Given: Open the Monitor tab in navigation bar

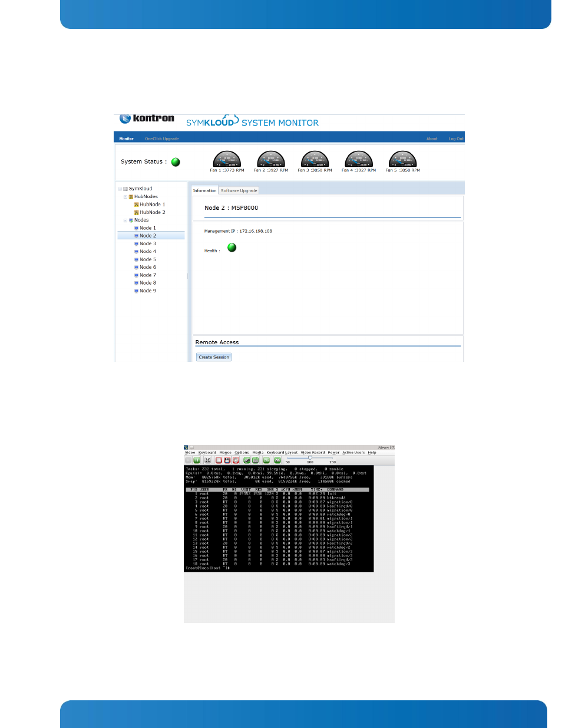Looking at the screenshot, I should (126, 139).
